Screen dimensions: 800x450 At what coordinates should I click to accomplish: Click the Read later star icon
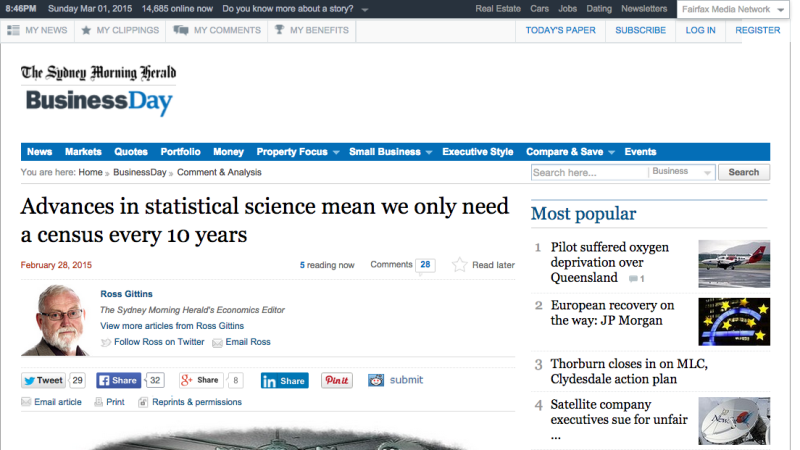(459, 264)
